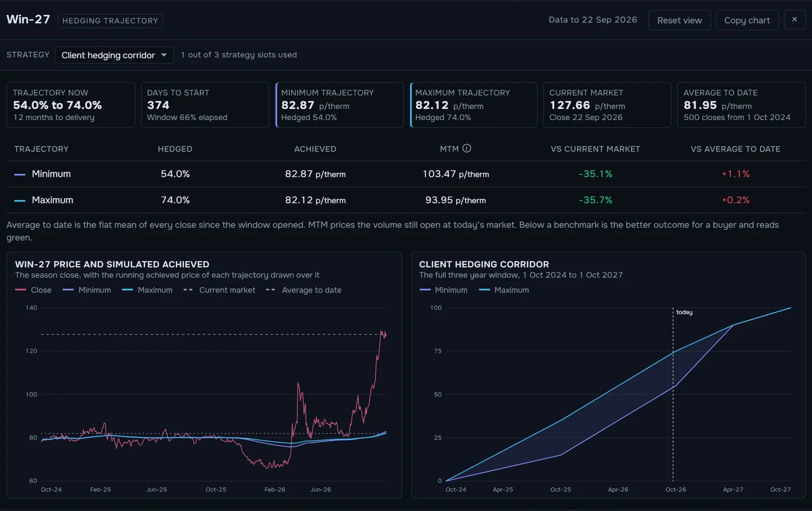Screen dimensions: 812x511
Task: Click the Hedging Trajectory tag label
Action: (110, 21)
